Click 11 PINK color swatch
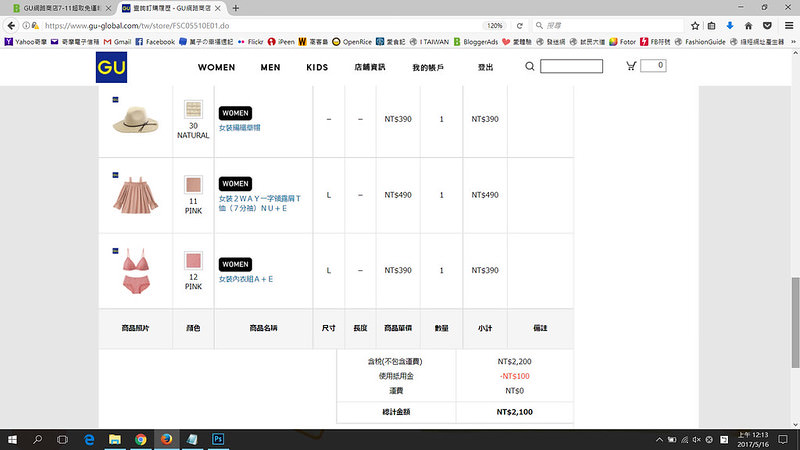 [x=193, y=185]
